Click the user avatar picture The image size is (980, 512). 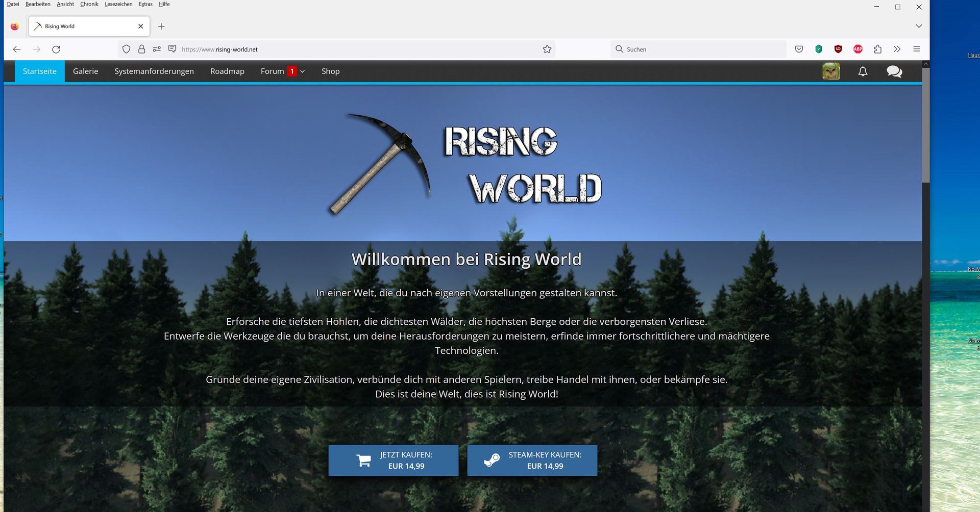pos(831,71)
